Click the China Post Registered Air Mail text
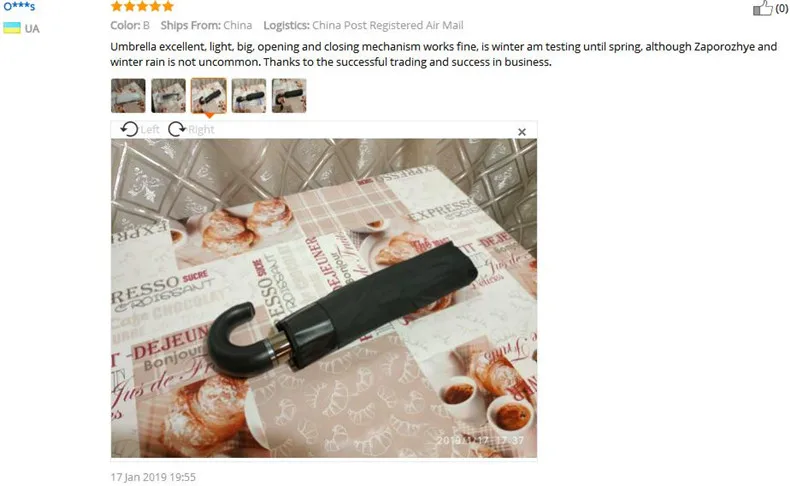The width and height of the screenshot is (790, 486). tap(387, 25)
